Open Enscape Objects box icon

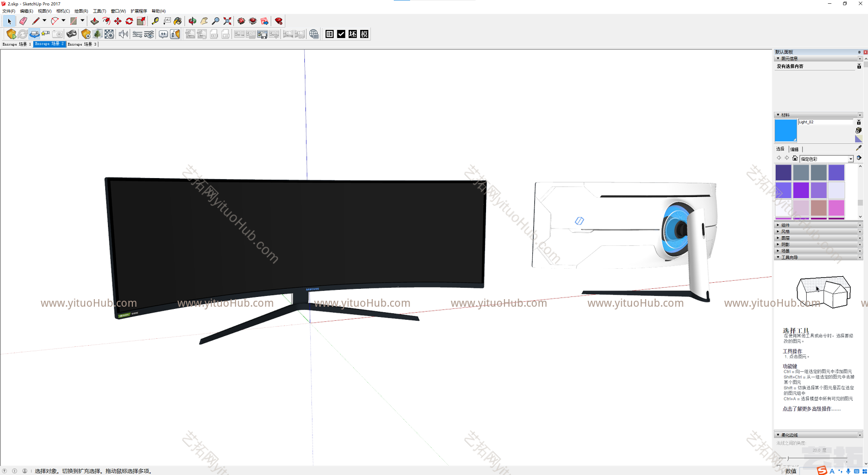point(86,34)
